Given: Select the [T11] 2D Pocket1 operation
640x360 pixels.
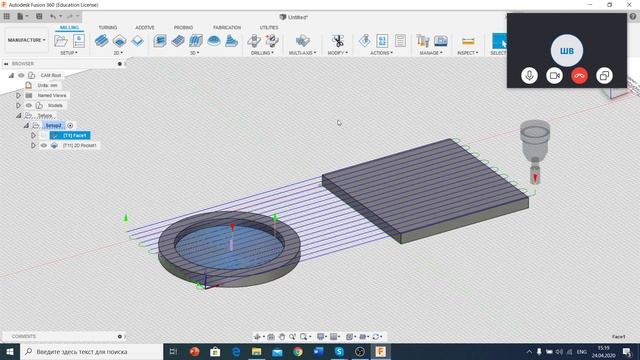Looking at the screenshot, I should coord(80,145).
